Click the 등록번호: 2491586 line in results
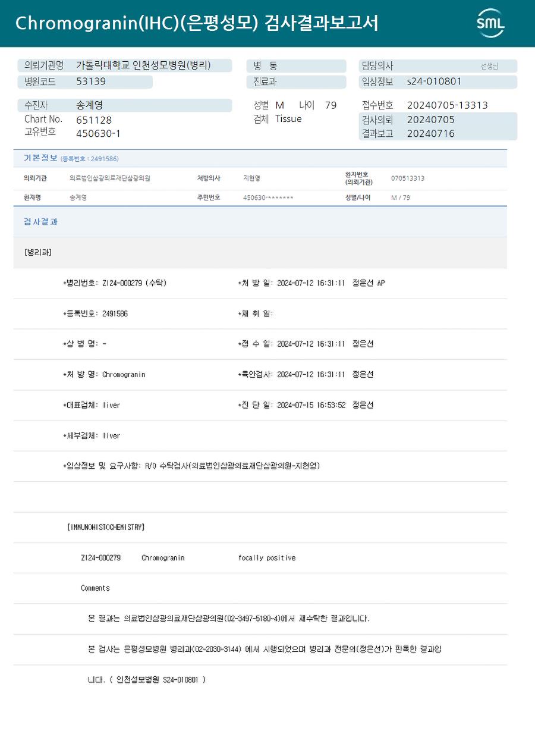Screen dimensions: 535x756 95,313
